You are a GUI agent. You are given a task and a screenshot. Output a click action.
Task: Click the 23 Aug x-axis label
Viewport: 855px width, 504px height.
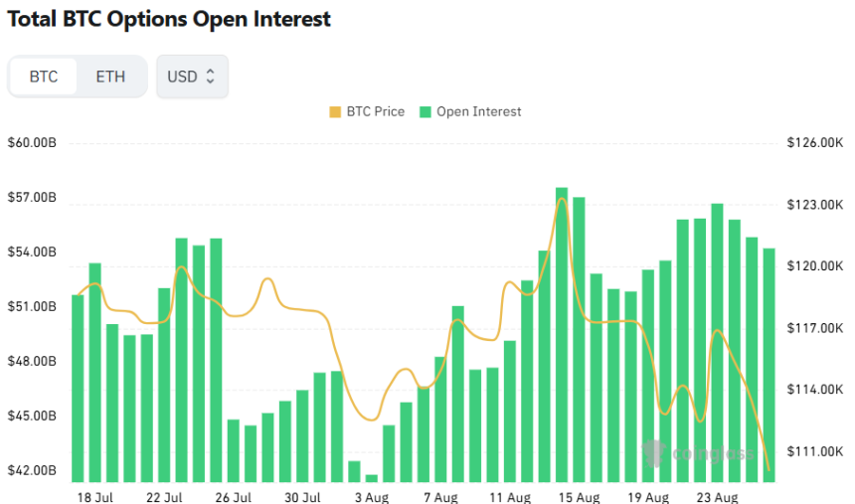click(x=717, y=497)
